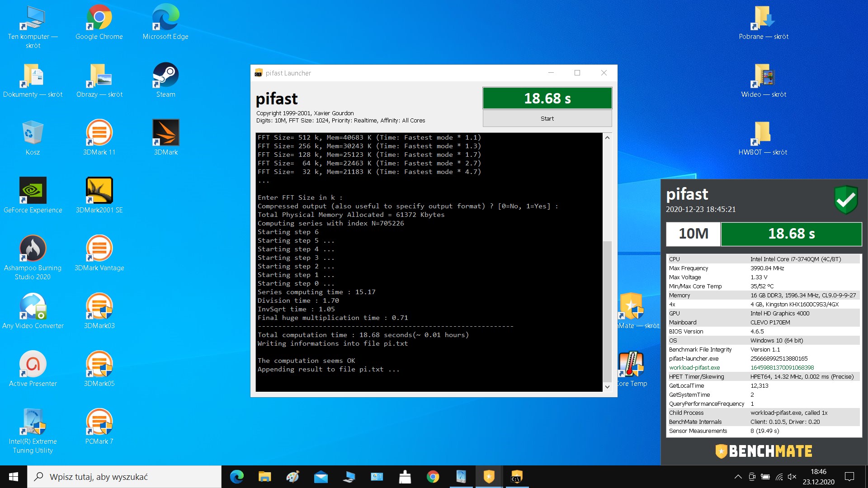The image size is (868, 488).
Task: Click 18.68 s score in BenchMate panel
Action: (x=791, y=234)
